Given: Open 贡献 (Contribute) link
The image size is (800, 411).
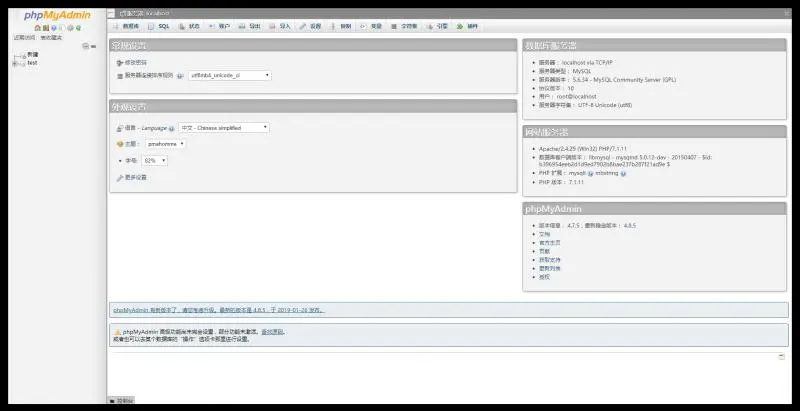Looking at the screenshot, I should [x=544, y=251].
